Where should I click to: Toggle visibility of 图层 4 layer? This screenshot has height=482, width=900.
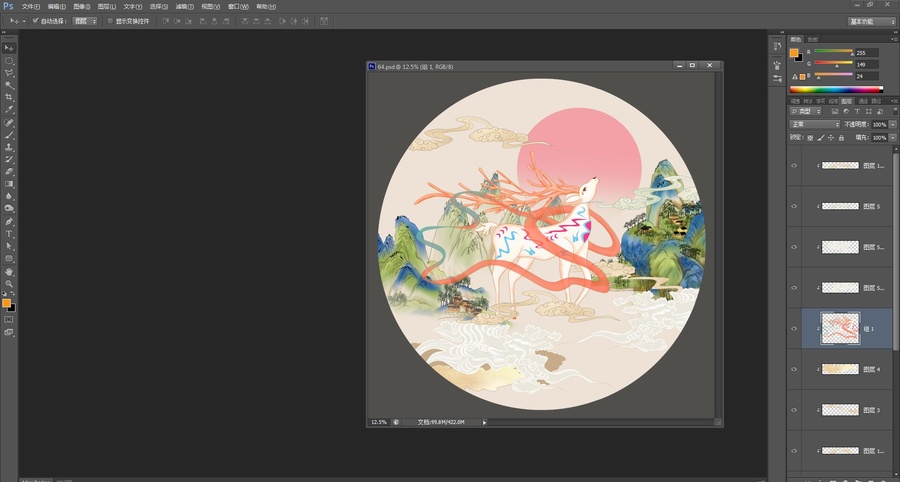[794, 369]
